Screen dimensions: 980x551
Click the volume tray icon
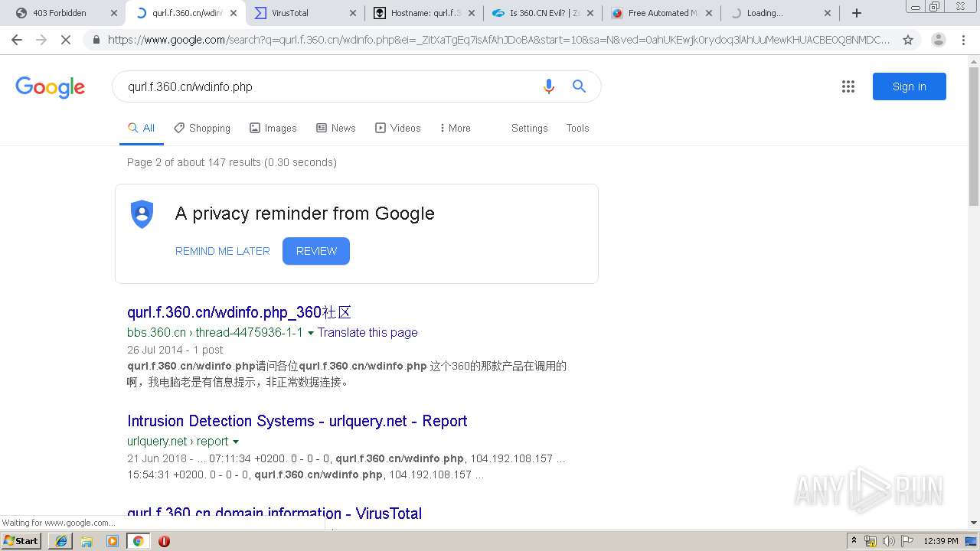[x=888, y=541]
